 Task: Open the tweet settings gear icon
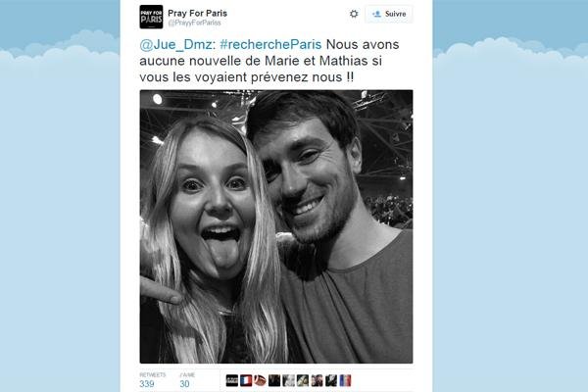pos(354,14)
